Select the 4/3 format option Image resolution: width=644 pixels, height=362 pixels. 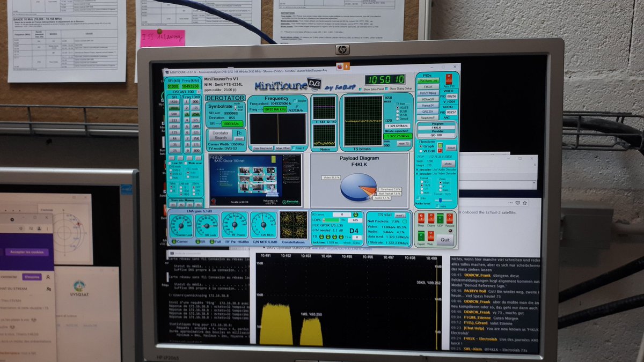[422, 181]
